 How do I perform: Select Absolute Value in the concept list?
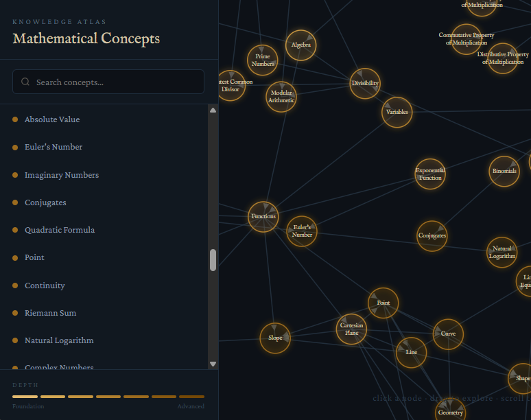point(104,119)
